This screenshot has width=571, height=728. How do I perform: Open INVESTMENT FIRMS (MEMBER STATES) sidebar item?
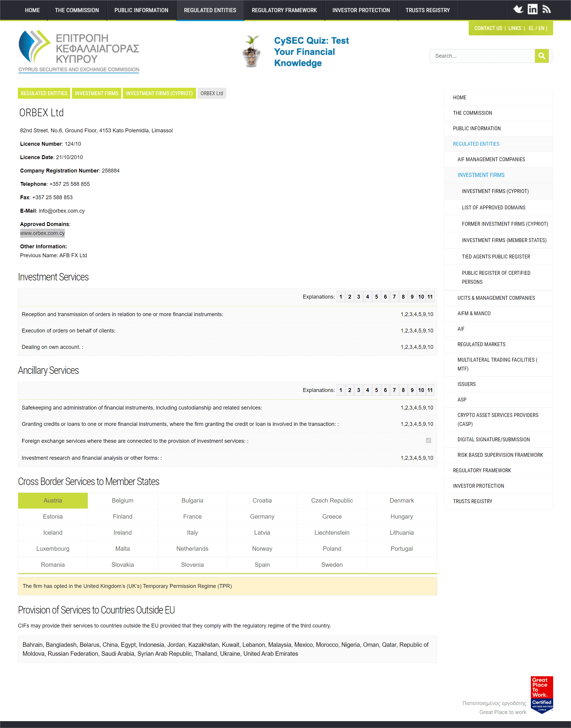pos(498,240)
